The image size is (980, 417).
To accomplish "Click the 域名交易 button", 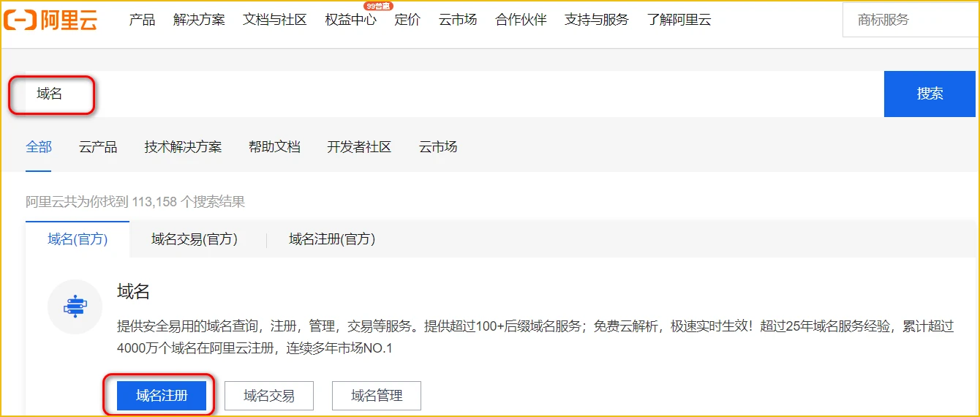I will coord(269,396).
